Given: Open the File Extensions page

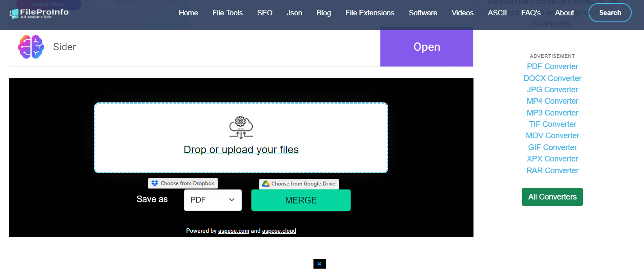Looking at the screenshot, I should pyautogui.click(x=369, y=13).
